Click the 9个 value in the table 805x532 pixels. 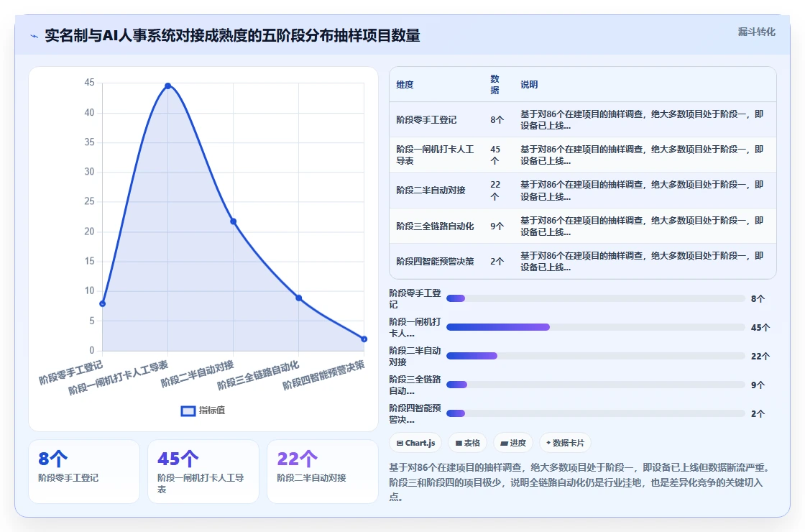pyautogui.click(x=497, y=226)
